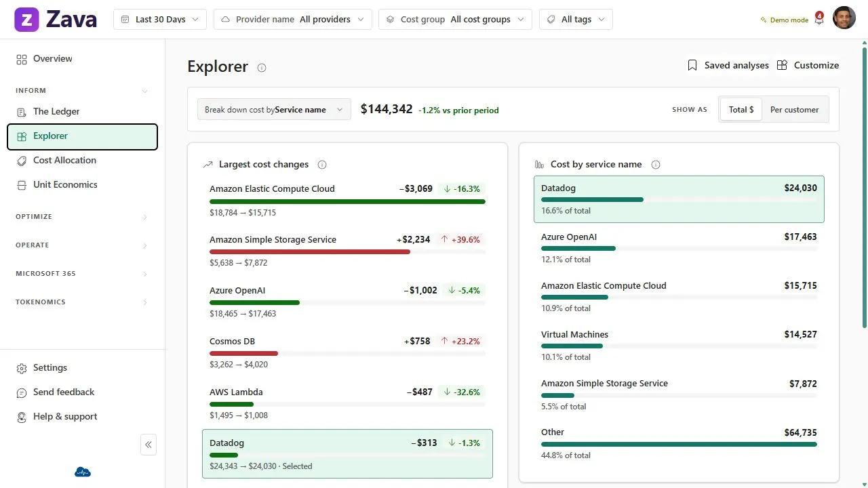Collapse the sidebar with the double-chevron button

coord(149,445)
